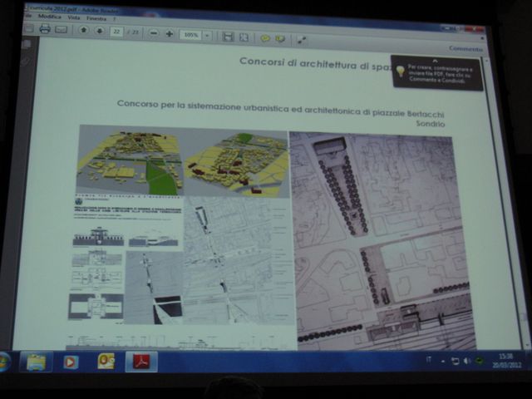Go to previous page with up arrow
This screenshot has height=399, width=532.
(83, 30)
